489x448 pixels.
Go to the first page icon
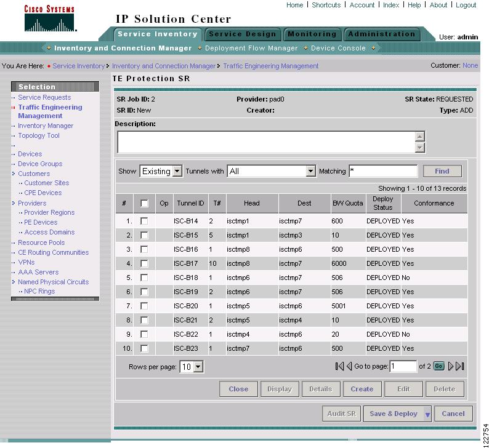pos(339,366)
